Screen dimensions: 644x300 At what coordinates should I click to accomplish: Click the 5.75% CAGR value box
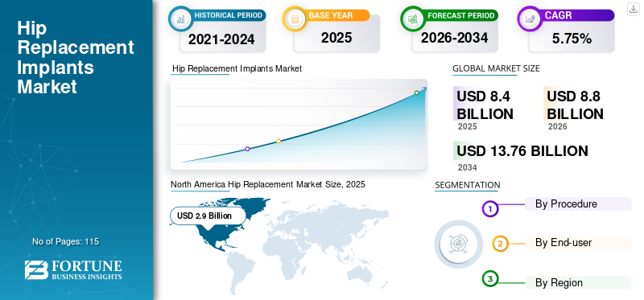[x=572, y=39]
